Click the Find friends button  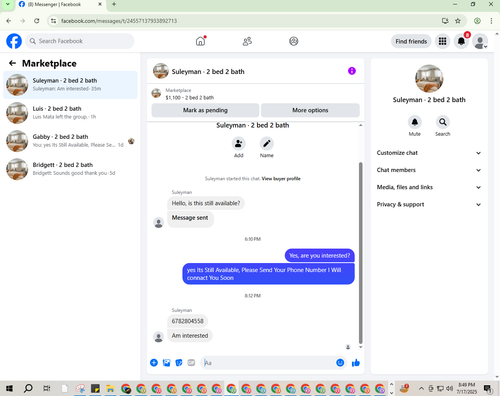pos(411,41)
